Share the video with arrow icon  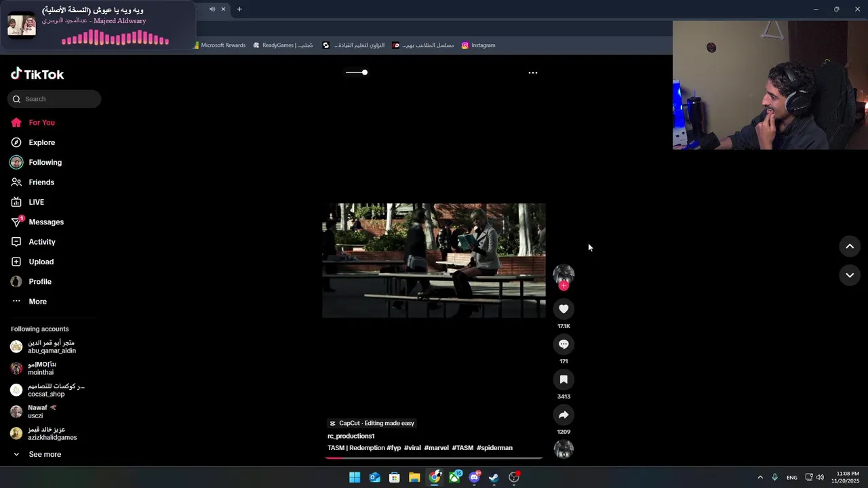pos(564,415)
